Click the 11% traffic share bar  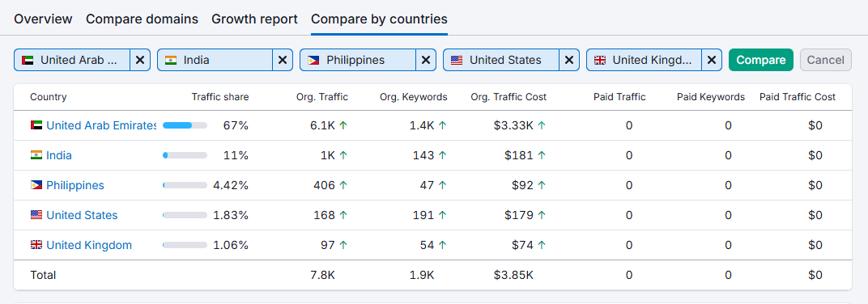185,155
